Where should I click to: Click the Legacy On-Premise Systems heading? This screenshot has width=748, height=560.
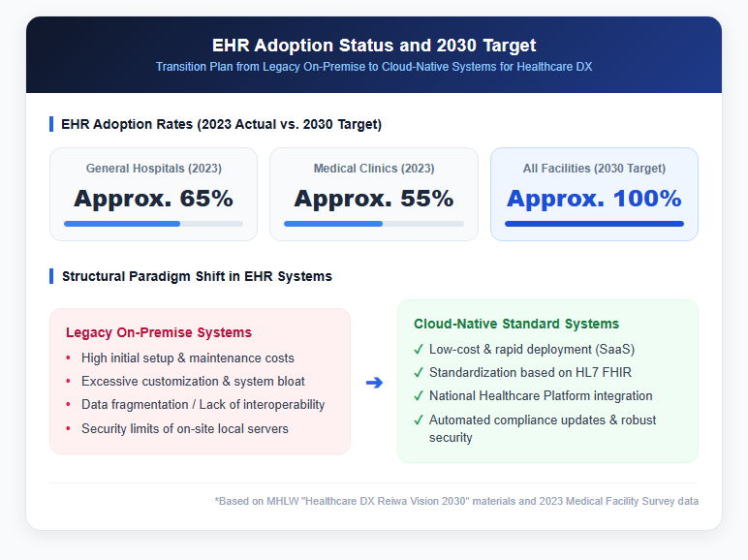tap(159, 332)
